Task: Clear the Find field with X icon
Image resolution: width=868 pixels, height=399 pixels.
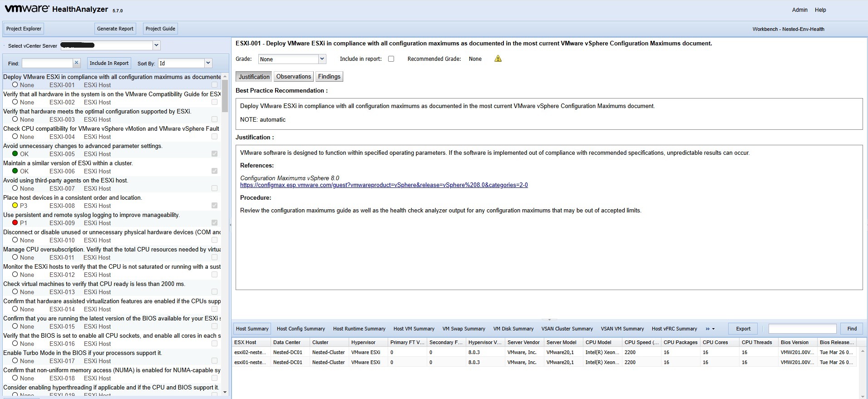Action: click(77, 63)
